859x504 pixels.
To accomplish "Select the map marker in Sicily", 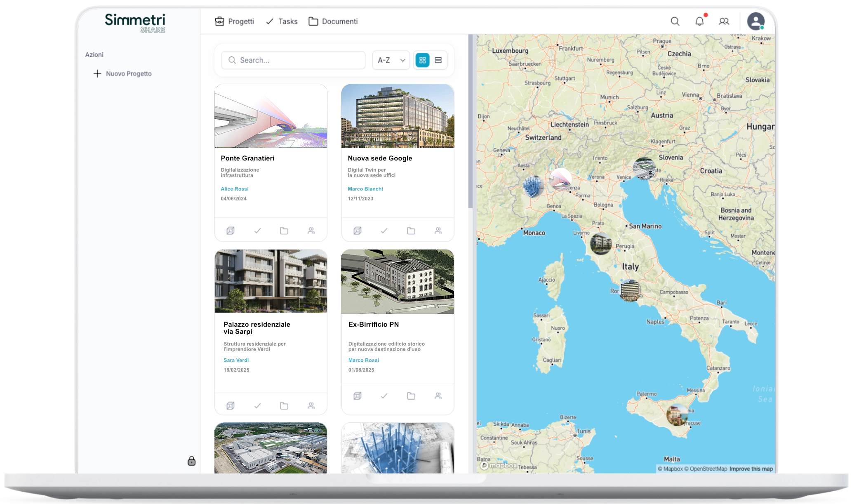I will [x=677, y=415].
